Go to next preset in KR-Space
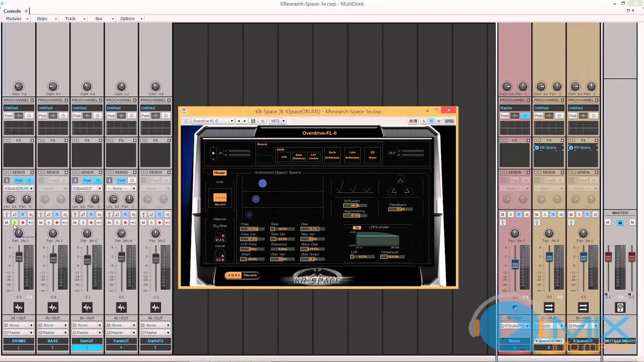 (x=245, y=121)
